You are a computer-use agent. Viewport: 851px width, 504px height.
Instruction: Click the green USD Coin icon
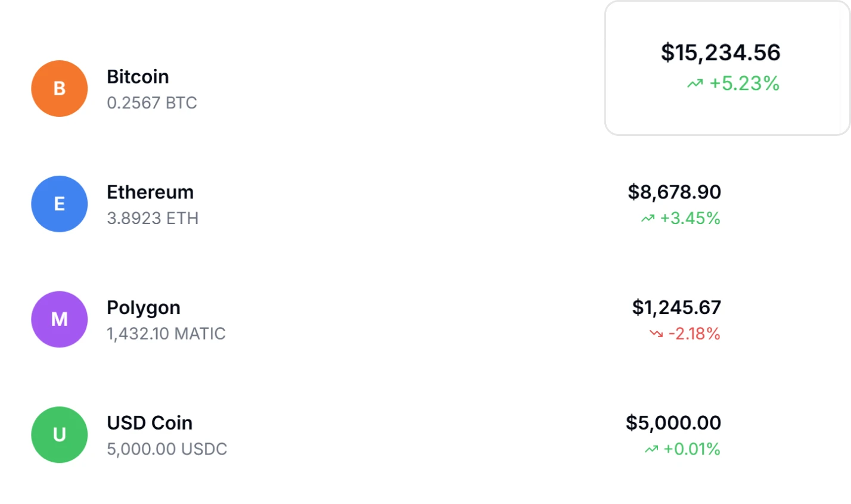pos(59,435)
